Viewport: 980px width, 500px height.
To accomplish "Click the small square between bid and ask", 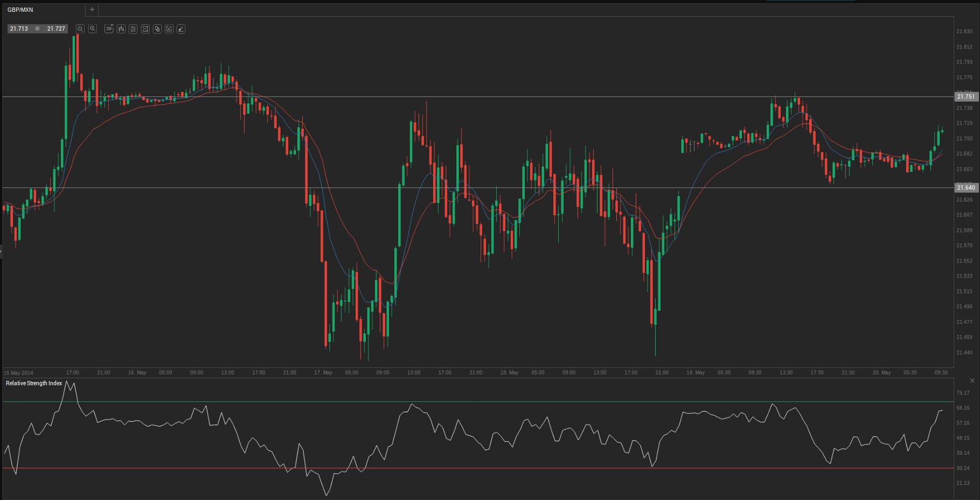I will click(x=37, y=29).
